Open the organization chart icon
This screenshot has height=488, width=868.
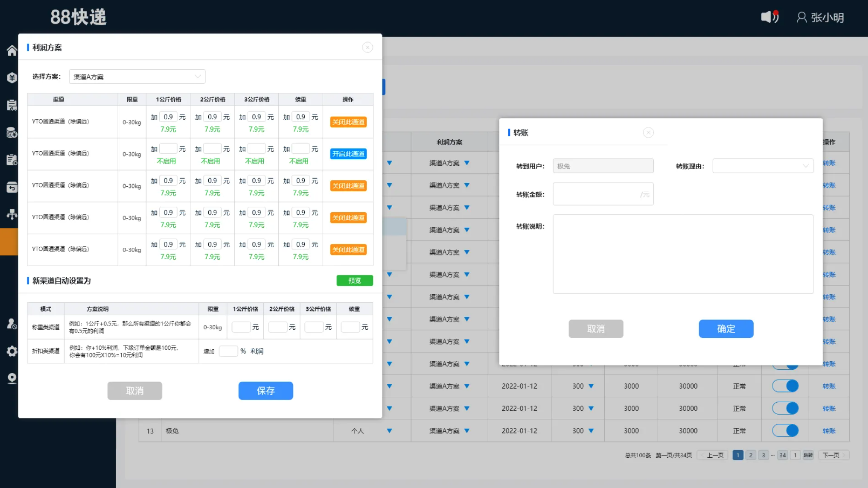12,214
